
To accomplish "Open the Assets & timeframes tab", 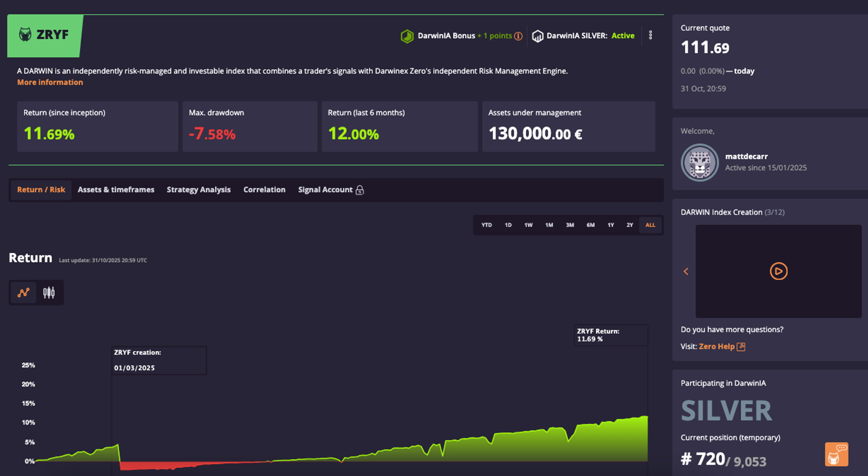I will pos(116,190).
